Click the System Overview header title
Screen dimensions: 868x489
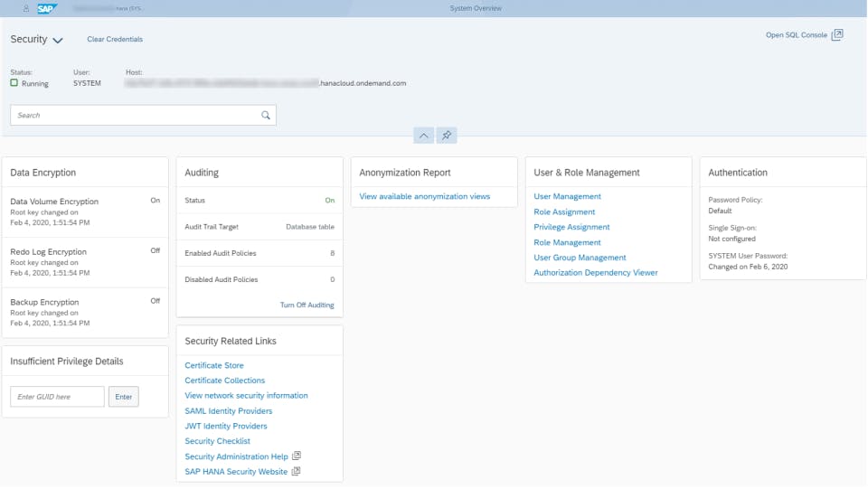point(476,8)
